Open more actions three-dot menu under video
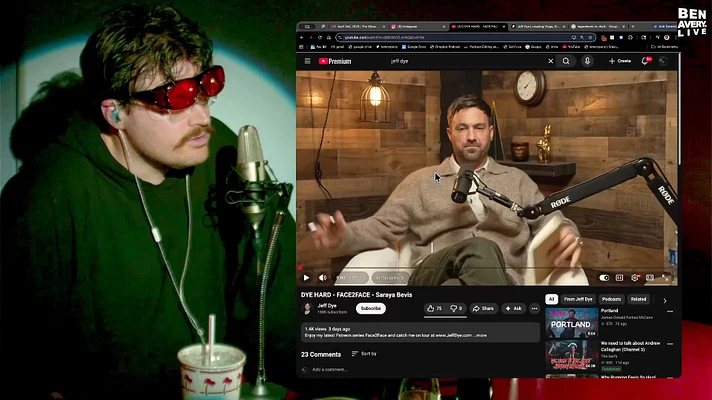This screenshot has height=400, width=712. [x=534, y=308]
